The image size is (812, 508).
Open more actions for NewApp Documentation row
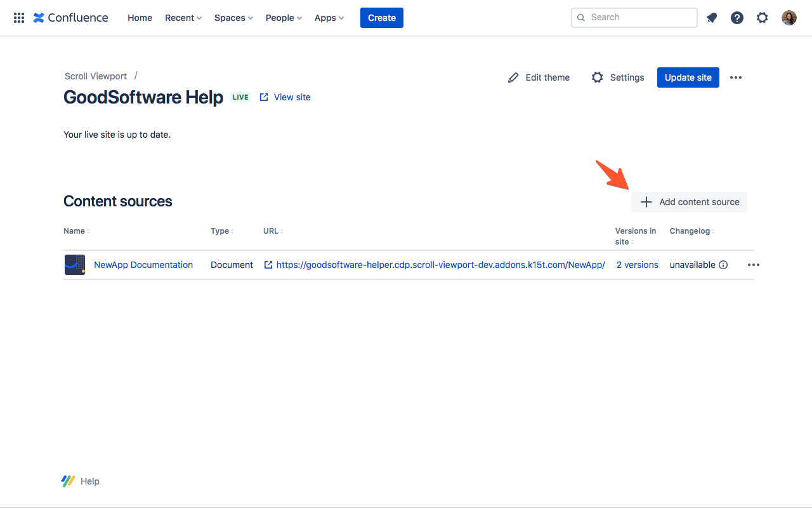[753, 265]
